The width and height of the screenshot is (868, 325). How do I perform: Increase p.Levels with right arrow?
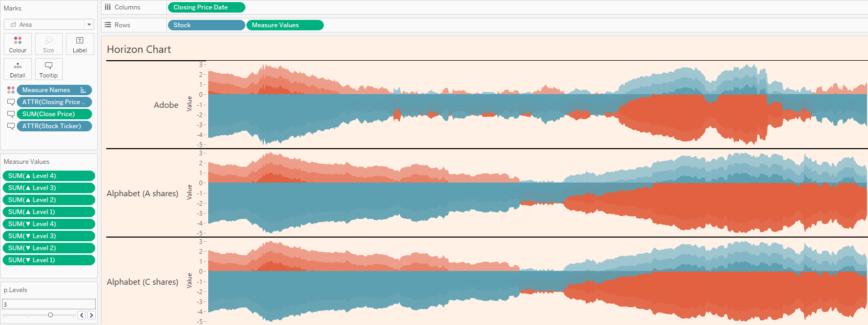click(x=92, y=315)
